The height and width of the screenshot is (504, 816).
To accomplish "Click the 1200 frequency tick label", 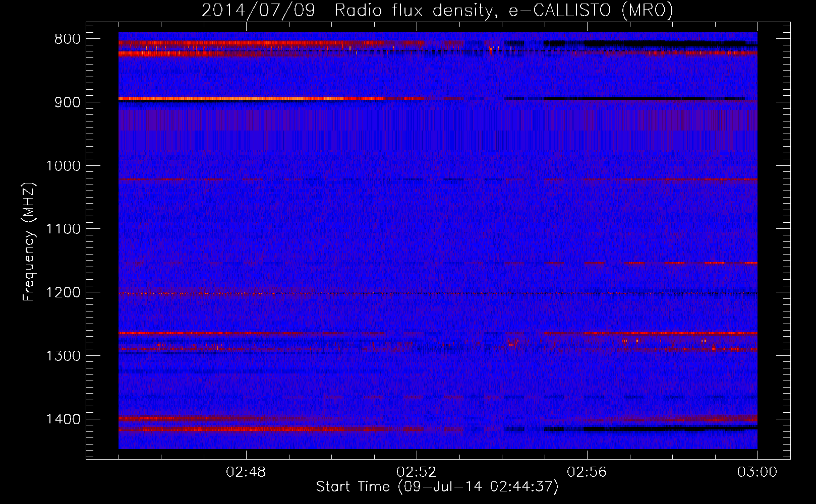I will 63,293.
